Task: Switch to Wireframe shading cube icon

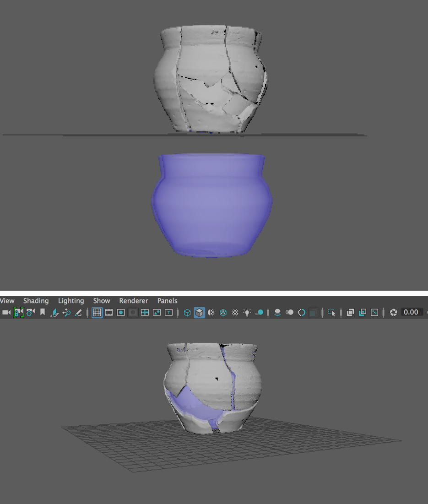Action: (187, 313)
